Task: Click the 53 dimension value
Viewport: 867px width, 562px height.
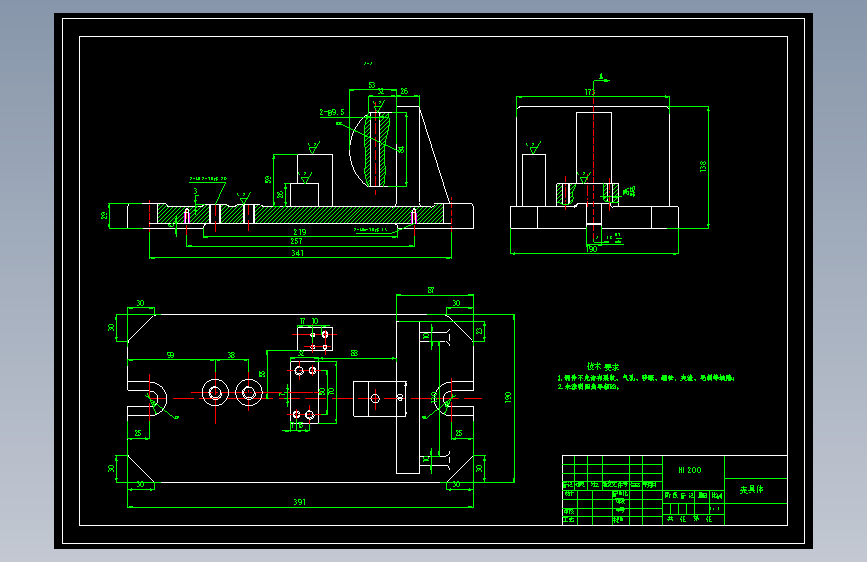Action: coord(372,85)
